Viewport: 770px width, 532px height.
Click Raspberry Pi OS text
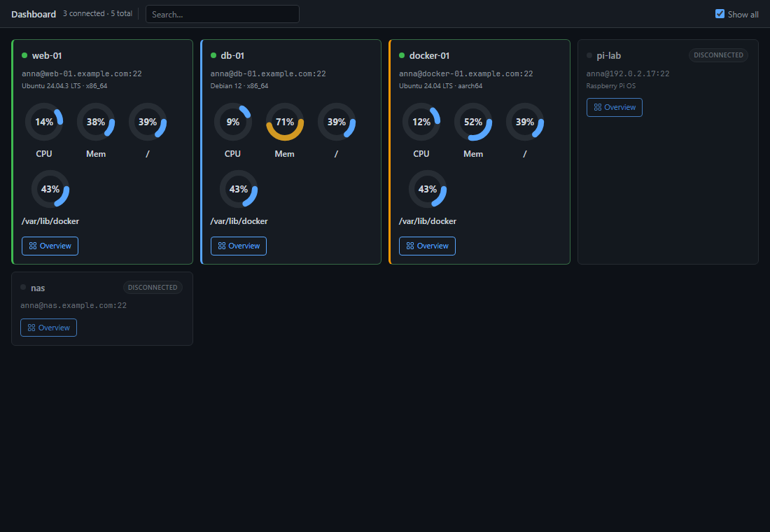pyautogui.click(x=611, y=86)
